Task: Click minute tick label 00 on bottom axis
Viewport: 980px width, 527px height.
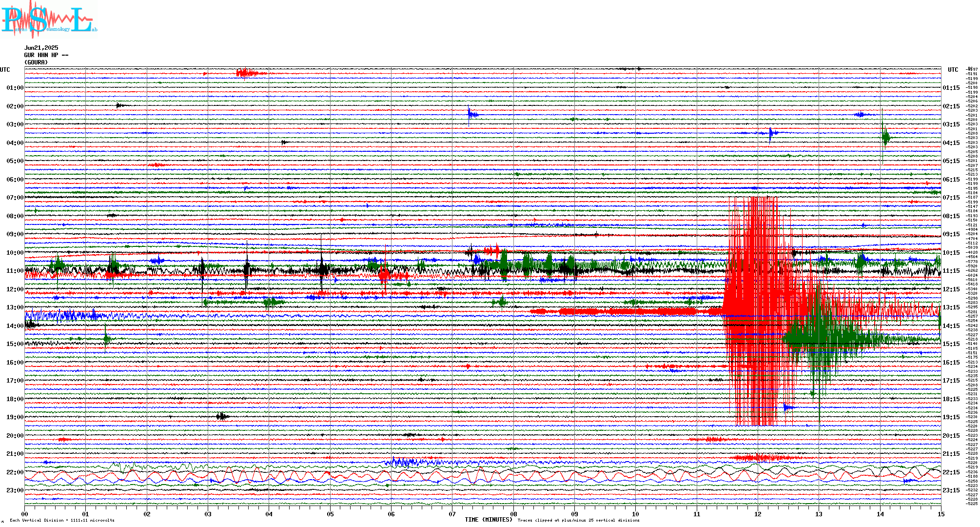Action: [x=24, y=514]
